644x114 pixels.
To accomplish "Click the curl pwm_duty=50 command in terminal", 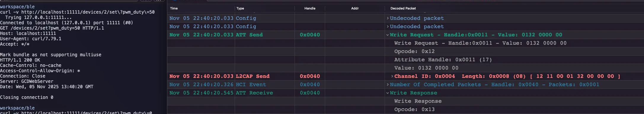I will (x=77, y=12).
